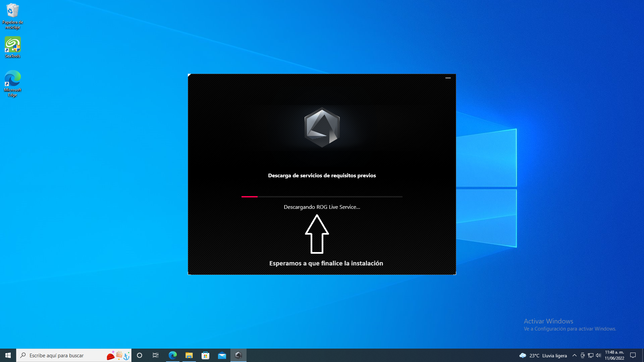644x362 pixels.
Task: Click the network tray icon
Action: pos(591,355)
